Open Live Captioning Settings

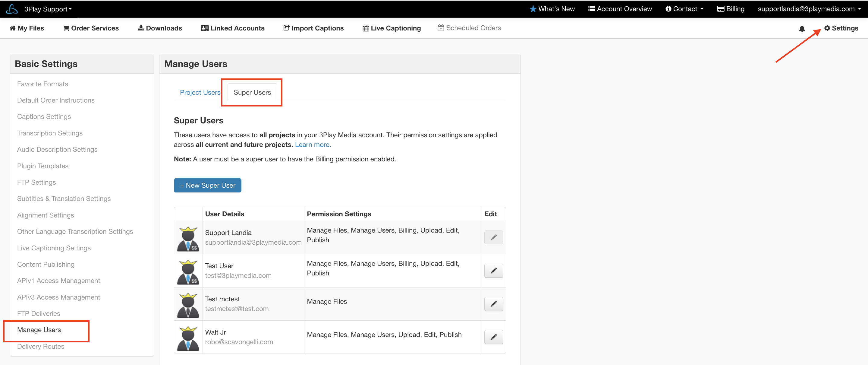[54, 248]
